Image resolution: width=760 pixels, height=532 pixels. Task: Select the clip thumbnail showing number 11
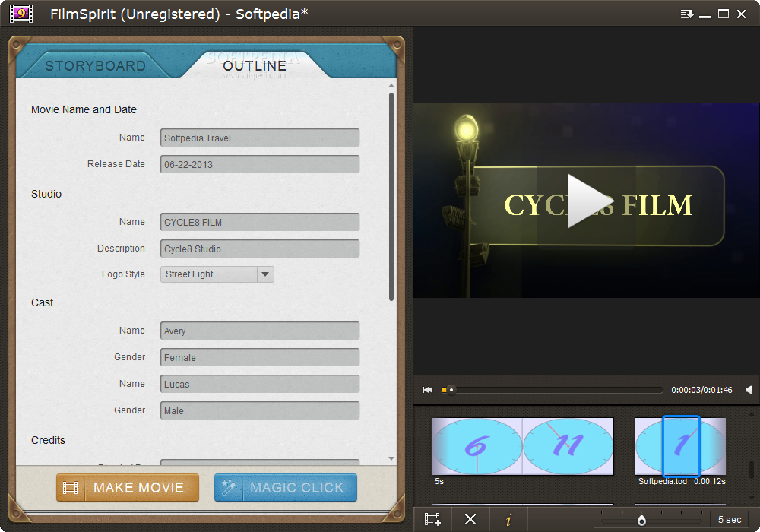pyautogui.click(x=568, y=446)
